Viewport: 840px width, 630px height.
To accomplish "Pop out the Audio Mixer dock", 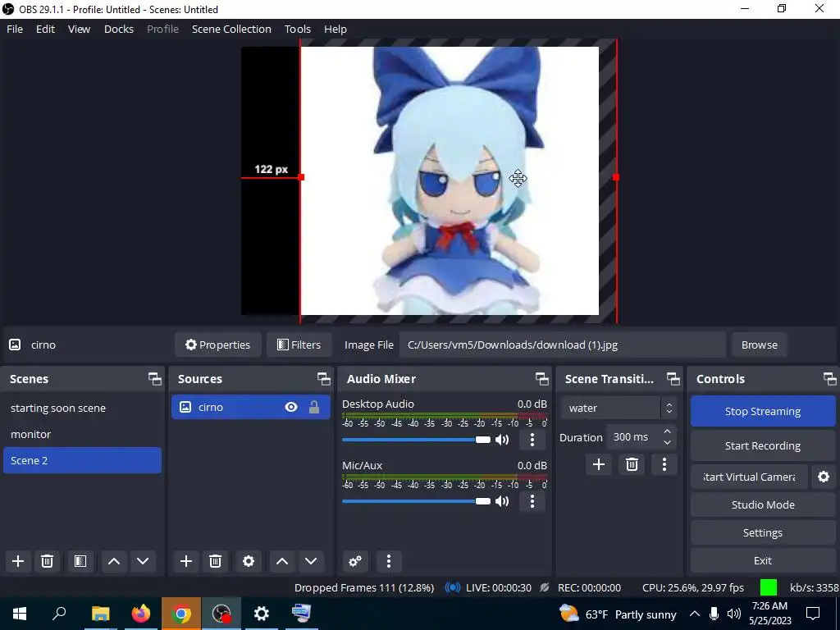I will 541,379.
